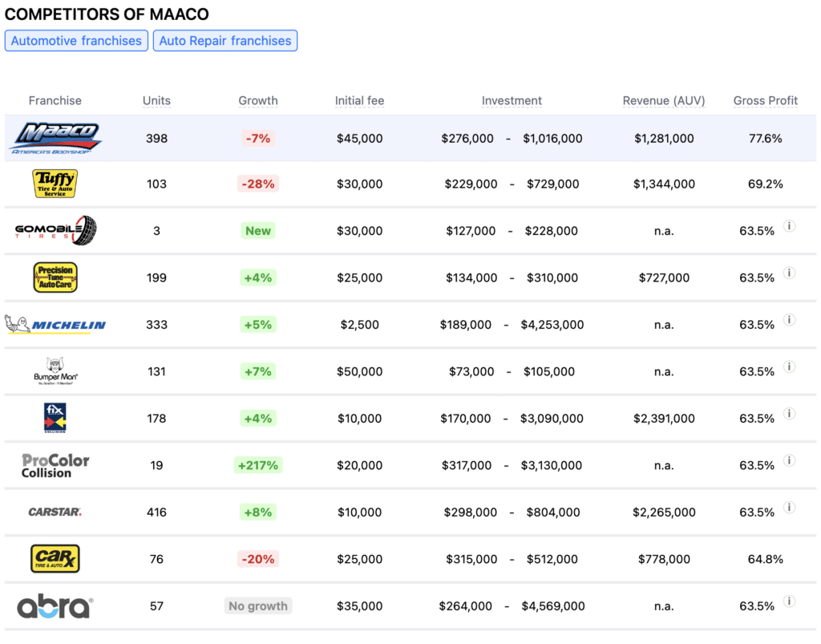Click Tuffy's $1,344,000 revenue value
Image resolution: width=821 pixels, height=644 pixels.
(x=664, y=184)
